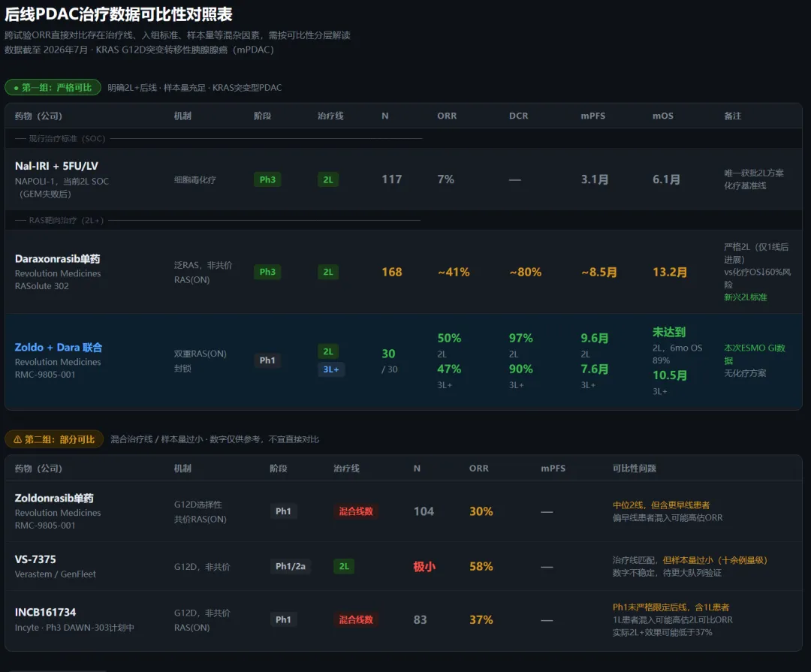
Task: Click the 可比性问题 column header
Action: [634, 469]
